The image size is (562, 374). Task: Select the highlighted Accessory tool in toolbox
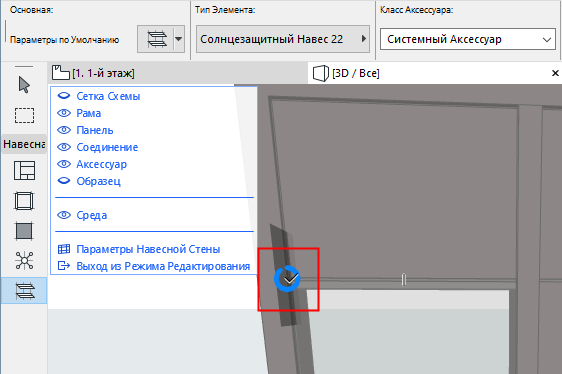click(24, 290)
